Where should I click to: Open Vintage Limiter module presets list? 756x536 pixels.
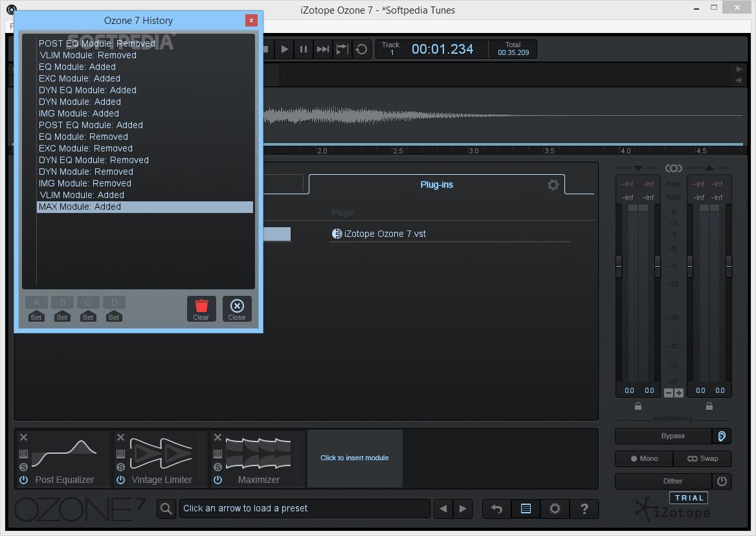point(120,454)
